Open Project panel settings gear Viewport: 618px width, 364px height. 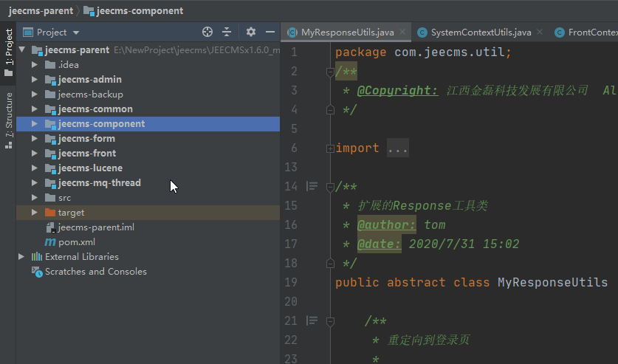[x=251, y=32]
